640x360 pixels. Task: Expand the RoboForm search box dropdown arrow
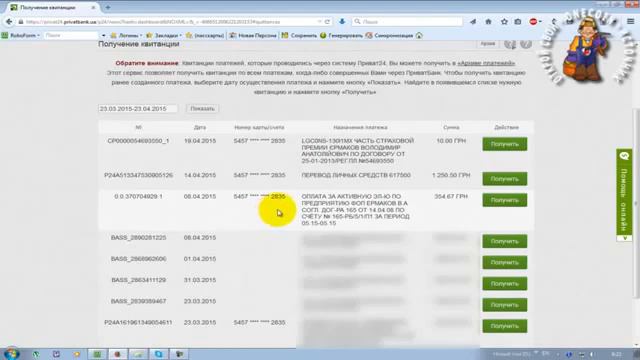(x=103, y=36)
